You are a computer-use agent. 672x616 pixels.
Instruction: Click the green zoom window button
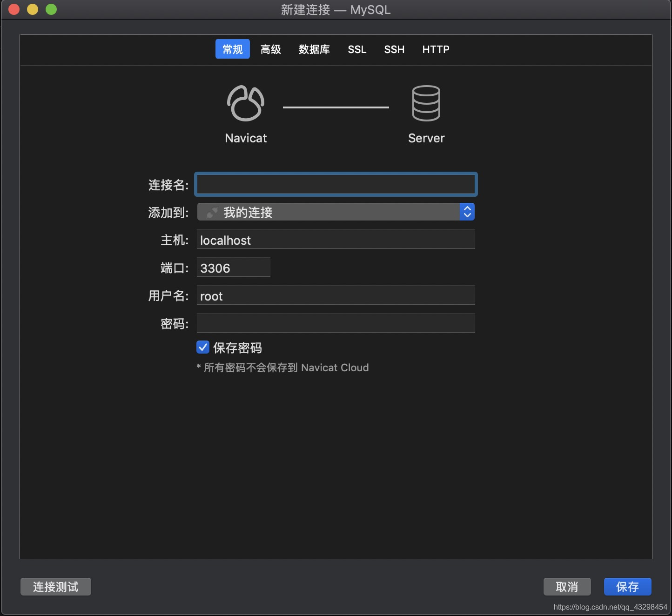(51, 9)
